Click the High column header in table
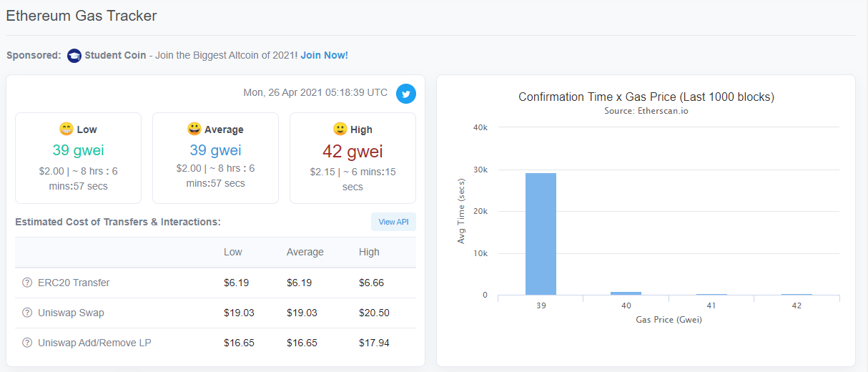Screen dimensions: 868x372 369,252
